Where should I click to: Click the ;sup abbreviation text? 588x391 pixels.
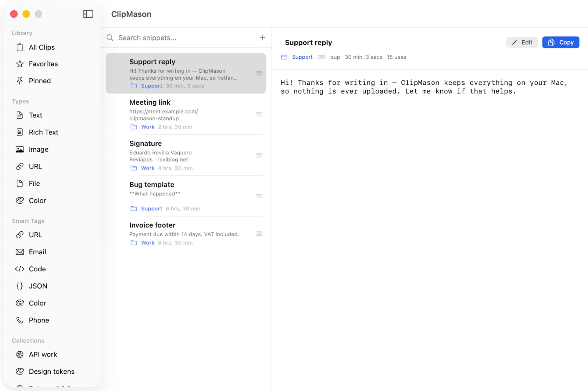pyautogui.click(x=334, y=57)
